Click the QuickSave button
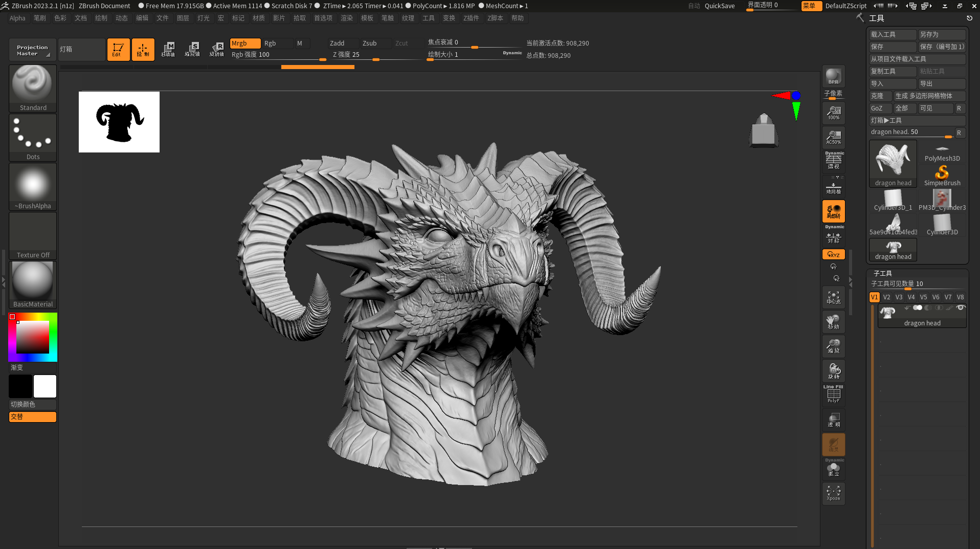Image resolution: width=980 pixels, height=549 pixels. click(719, 6)
